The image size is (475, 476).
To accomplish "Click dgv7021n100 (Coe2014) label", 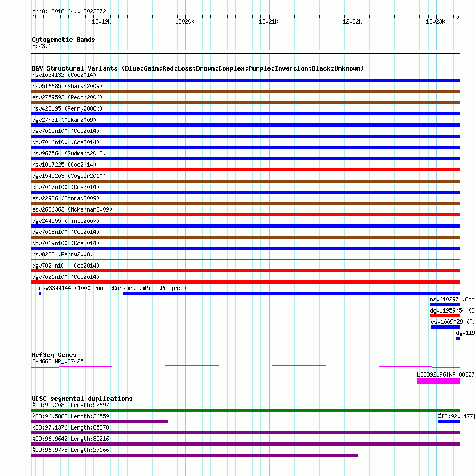I will pos(66,277).
